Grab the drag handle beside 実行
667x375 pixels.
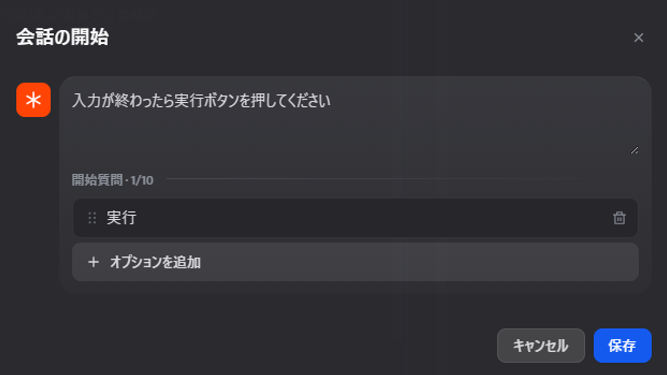tap(92, 218)
